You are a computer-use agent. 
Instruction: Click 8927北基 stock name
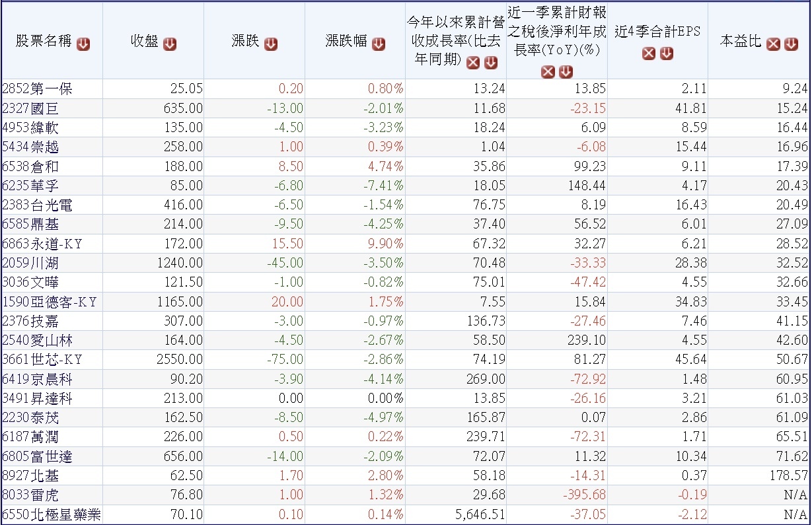click(x=30, y=475)
